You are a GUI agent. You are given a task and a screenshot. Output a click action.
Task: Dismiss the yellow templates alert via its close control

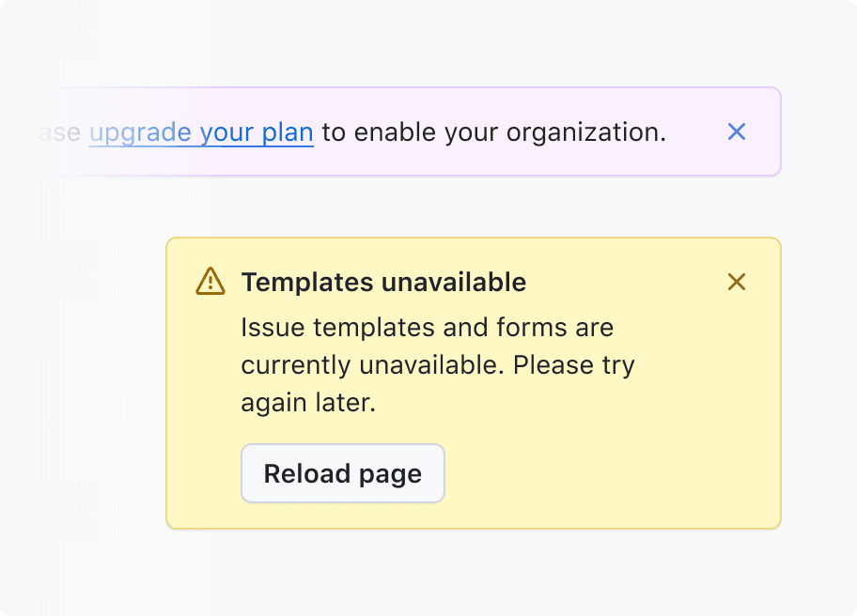click(737, 282)
